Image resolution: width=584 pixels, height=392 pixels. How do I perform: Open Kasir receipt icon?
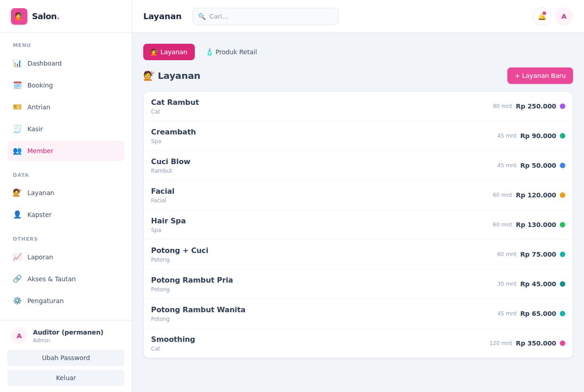17,129
